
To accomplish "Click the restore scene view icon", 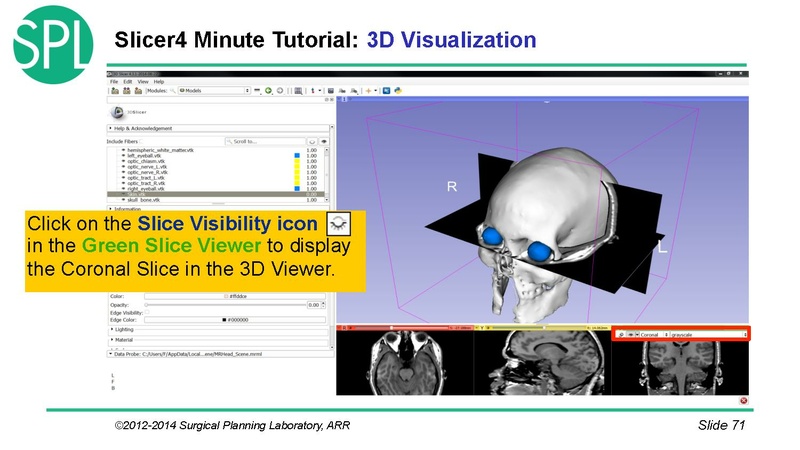I will tap(354, 91).
